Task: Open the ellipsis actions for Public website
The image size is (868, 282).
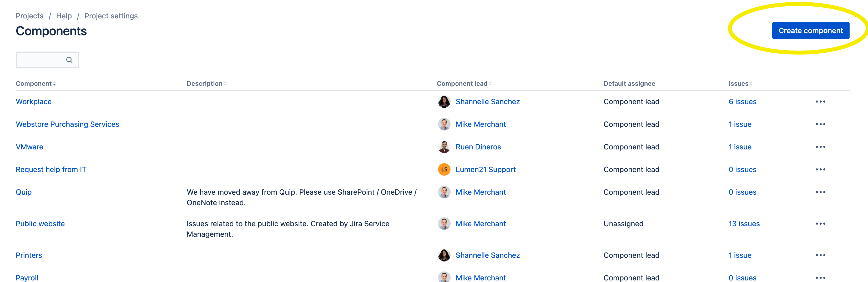Action: (x=821, y=223)
